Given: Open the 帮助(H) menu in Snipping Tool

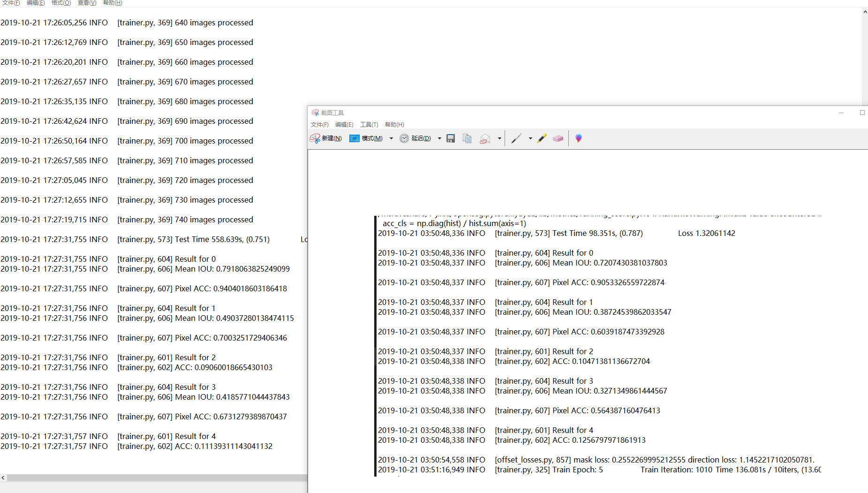Looking at the screenshot, I should [x=394, y=124].
